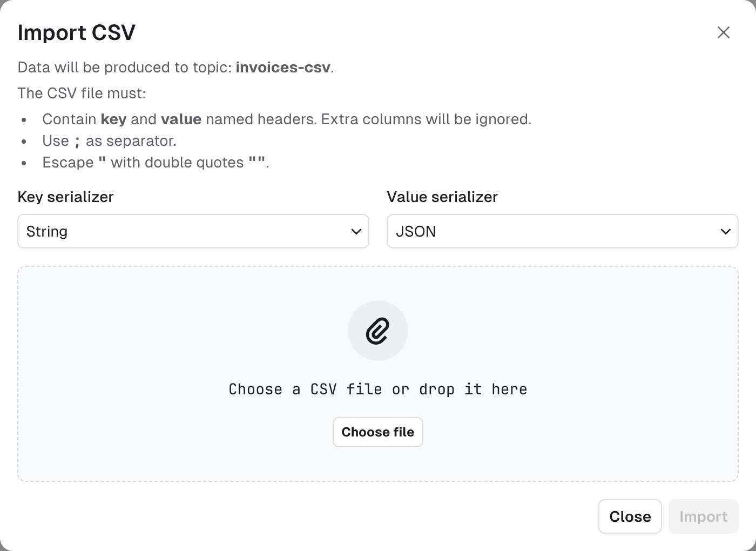Open the Key serializer String dropdown

click(193, 231)
